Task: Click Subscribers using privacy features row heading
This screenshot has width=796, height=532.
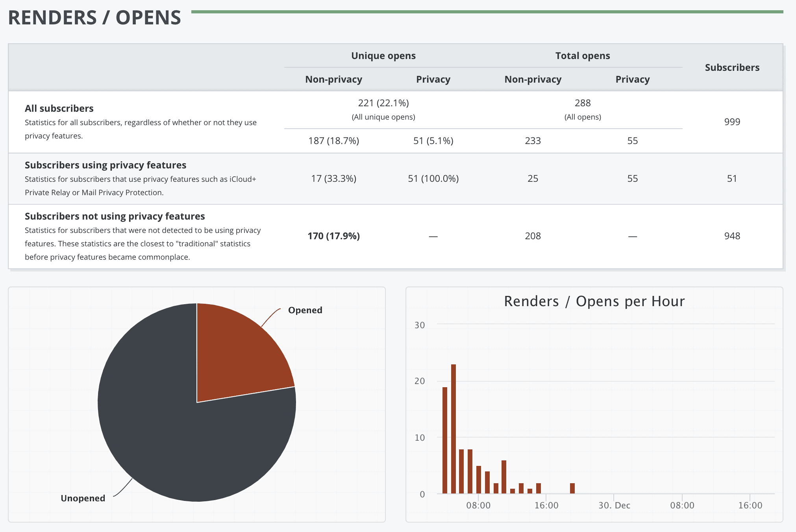Action: 106,165
